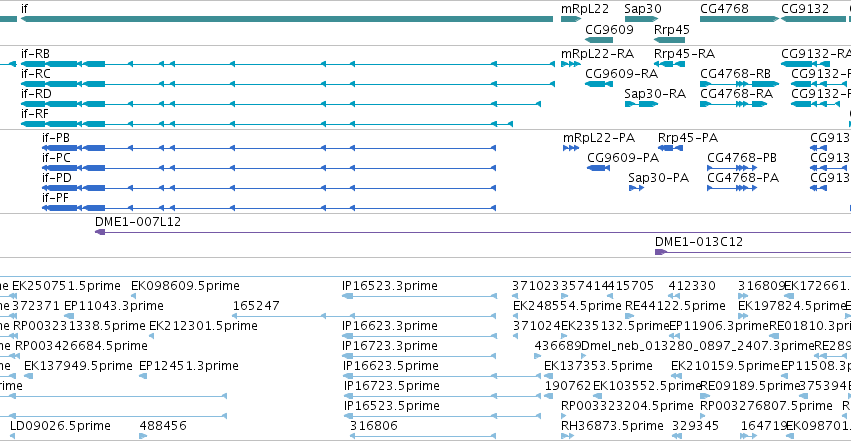Click the Sap30-RA transcript label
The height and width of the screenshot is (441, 851).
[x=655, y=94]
